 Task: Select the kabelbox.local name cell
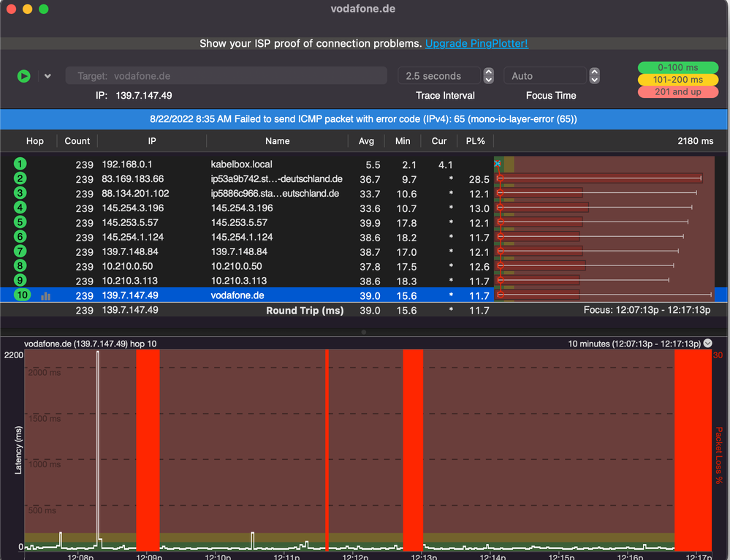pyautogui.click(x=242, y=164)
